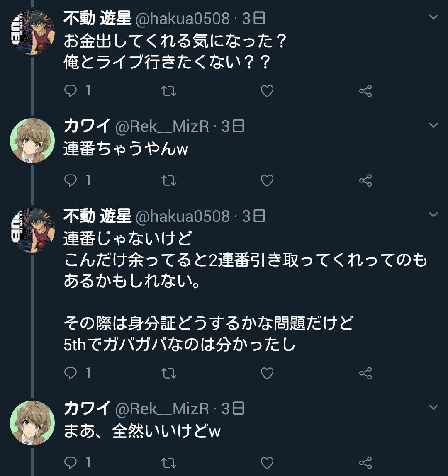Share the お金出してくれる気になった tweet
The width and height of the screenshot is (448, 476).
[x=365, y=91]
